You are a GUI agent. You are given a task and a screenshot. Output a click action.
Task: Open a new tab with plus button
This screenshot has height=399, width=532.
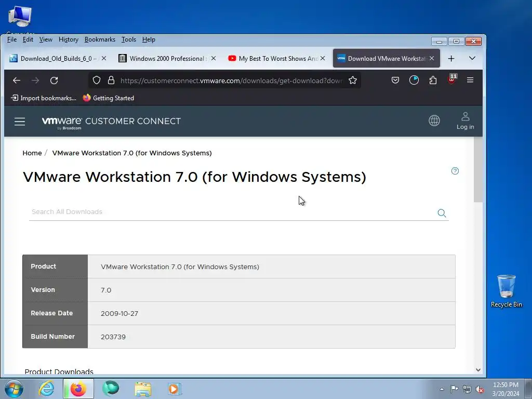[451, 59]
